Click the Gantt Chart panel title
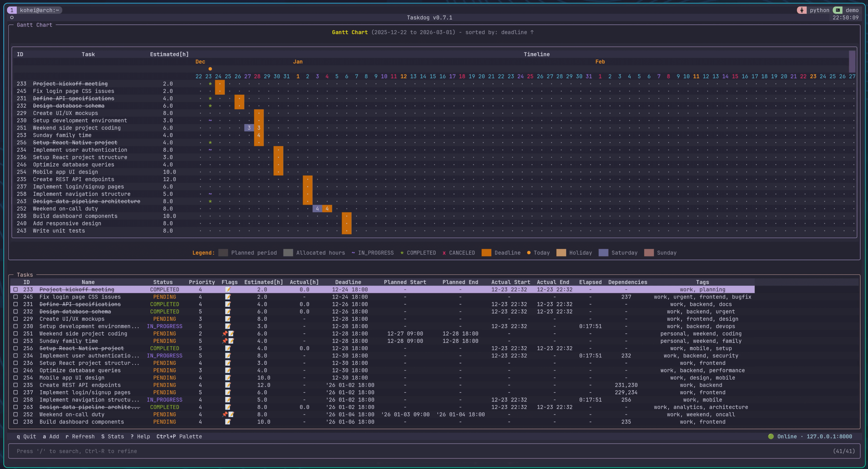This screenshot has height=469, width=868. [x=35, y=25]
